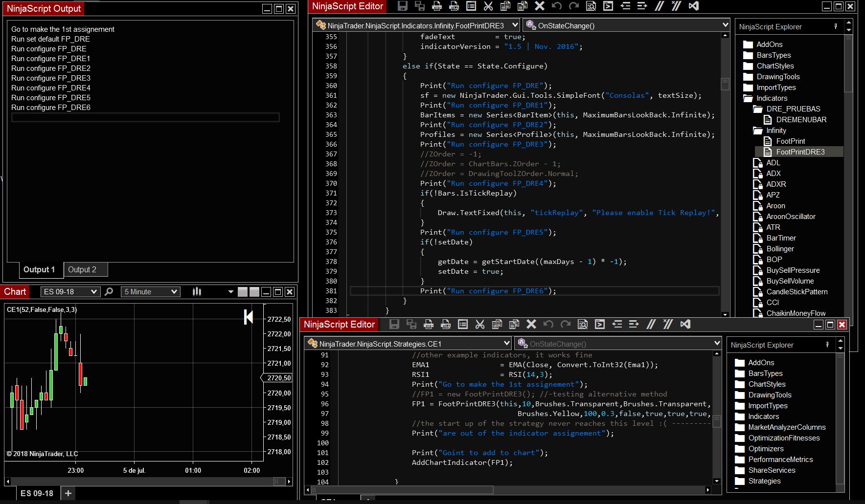The height and width of the screenshot is (504, 865).
Task: Click Find icon in FootPrintDRE3 editor toolbar
Action: point(591,6)
